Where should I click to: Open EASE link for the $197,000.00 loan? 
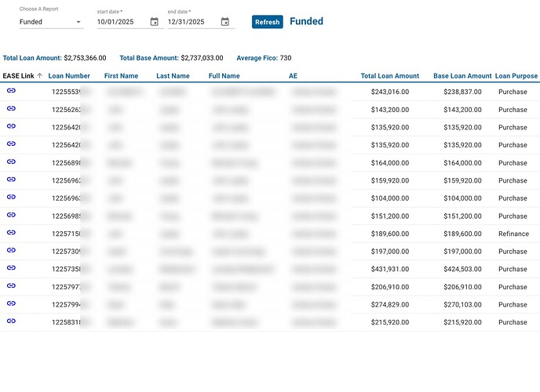click(x=11, y=250)
